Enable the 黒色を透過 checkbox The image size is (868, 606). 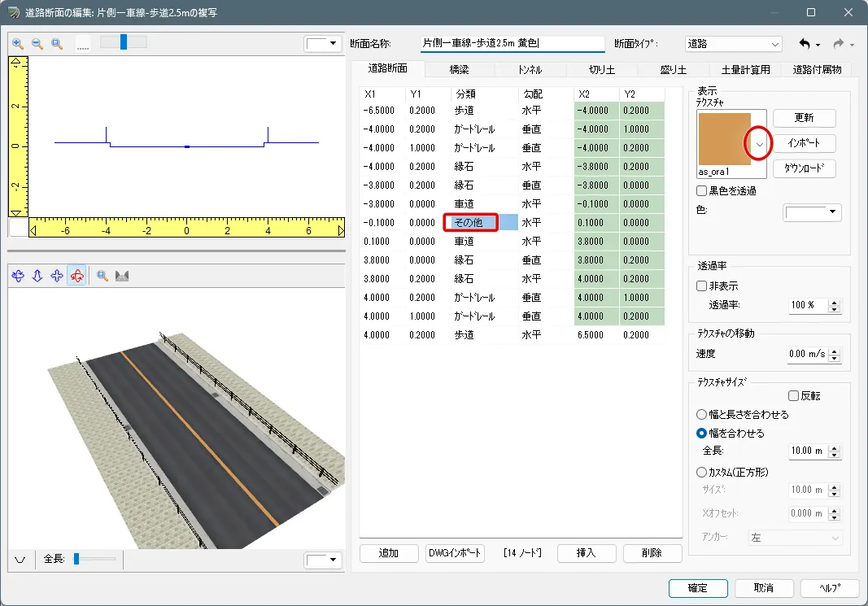[x=702, y=191]
